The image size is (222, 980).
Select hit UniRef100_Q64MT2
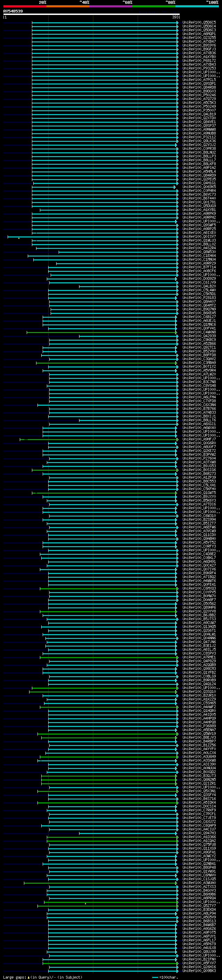pos(199,306)
